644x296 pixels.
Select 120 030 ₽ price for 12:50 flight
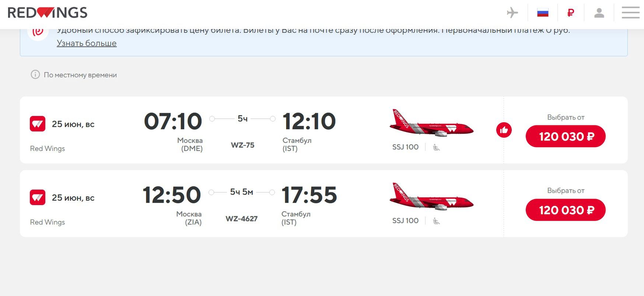pyautogui.click(x=566, y=210)
